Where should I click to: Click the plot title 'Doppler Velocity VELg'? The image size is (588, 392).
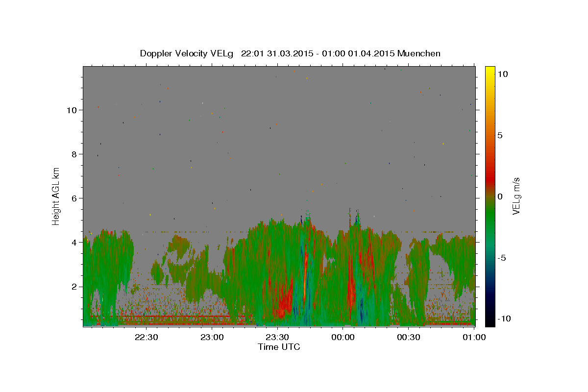pyautogui.click(x=188, y=53)
